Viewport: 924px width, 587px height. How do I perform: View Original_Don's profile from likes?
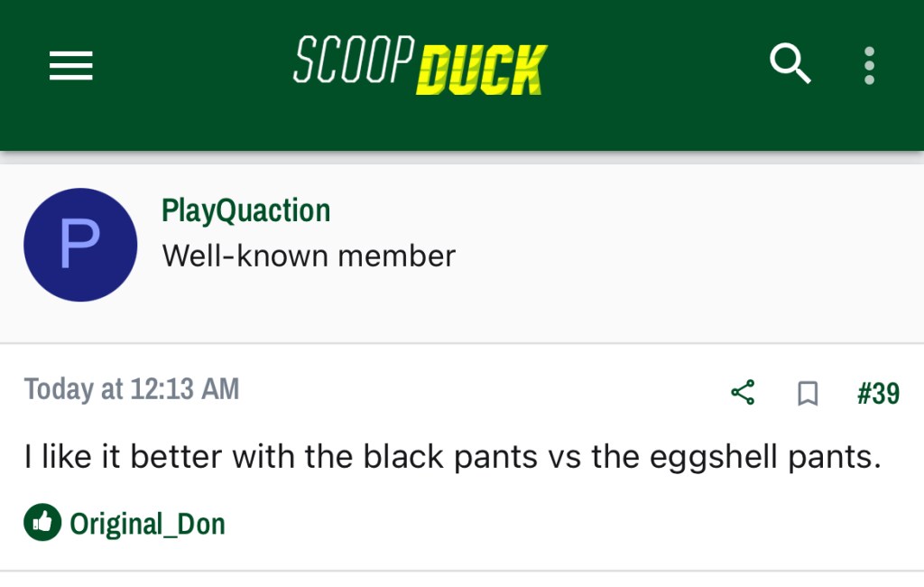147,524
